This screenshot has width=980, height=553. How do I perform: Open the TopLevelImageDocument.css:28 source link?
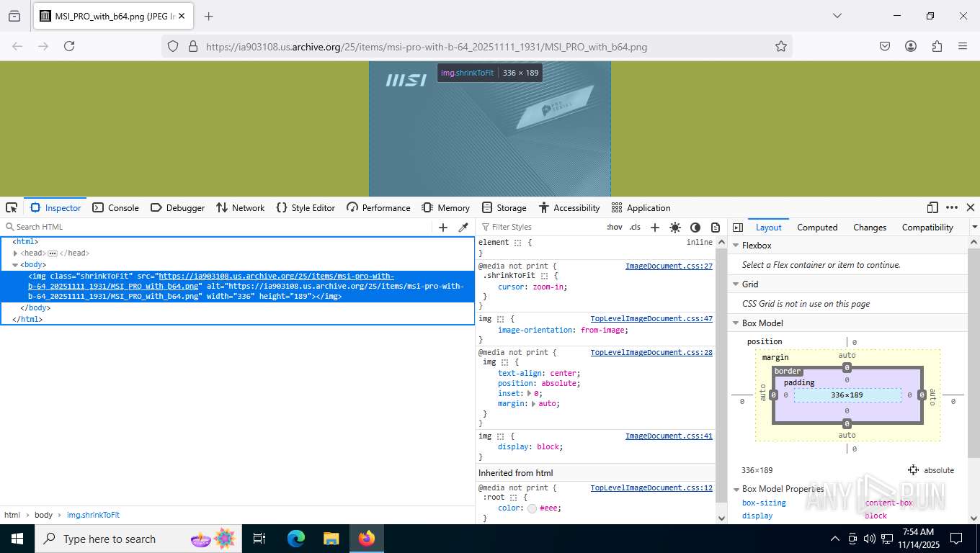[x=651, y=353]
